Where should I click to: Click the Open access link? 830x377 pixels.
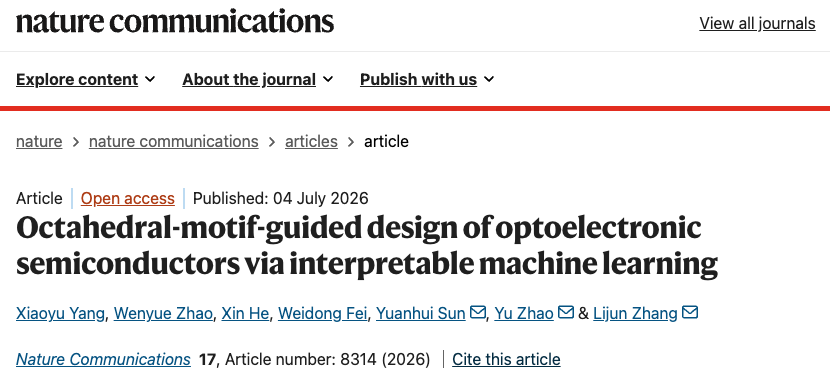(128, 198)
